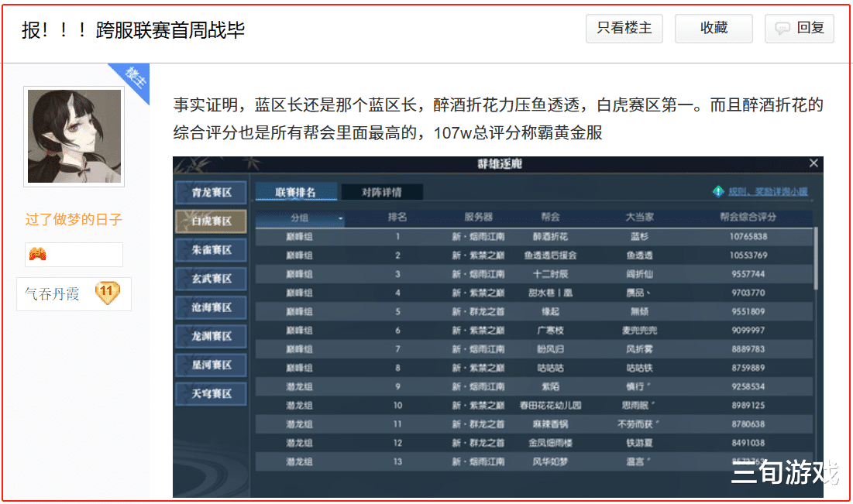Click the 帮会综合评分 column header
Screen dimensions: 853x504
(x=748, y=218)
